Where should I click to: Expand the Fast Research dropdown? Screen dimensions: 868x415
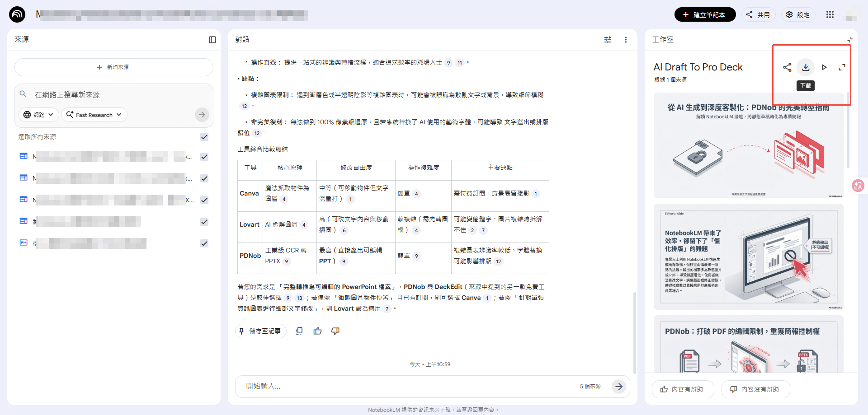click(x=94, y=114)
